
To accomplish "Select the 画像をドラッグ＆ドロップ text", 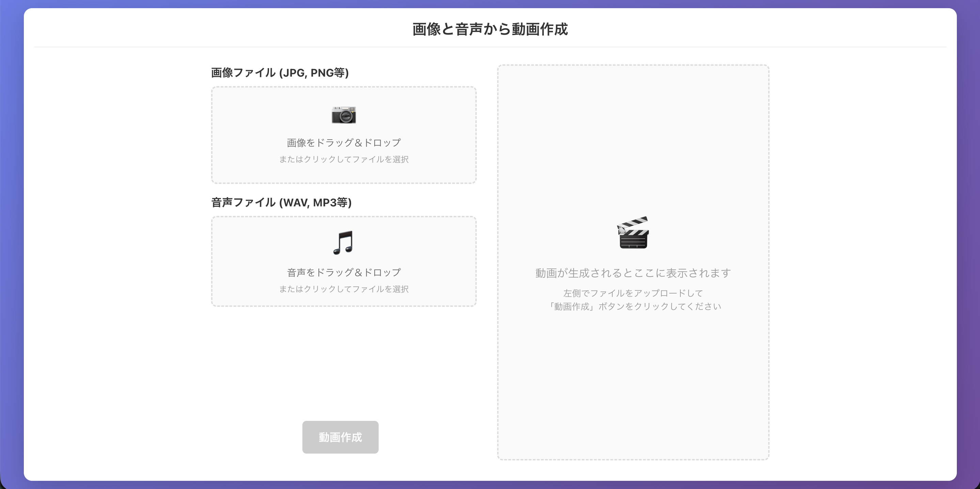I will (x=344, y=142).
